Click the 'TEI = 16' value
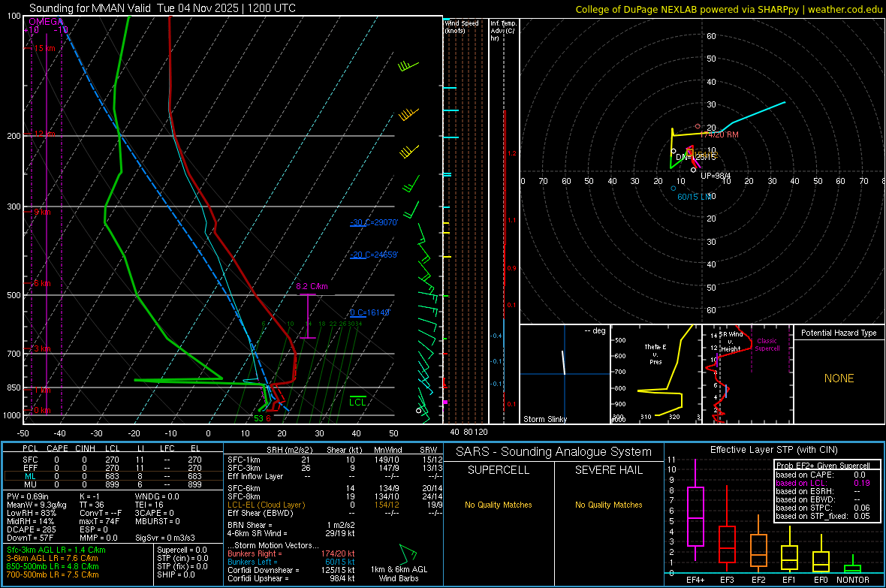This screenshot has width=886, height=588. (149, 505)
